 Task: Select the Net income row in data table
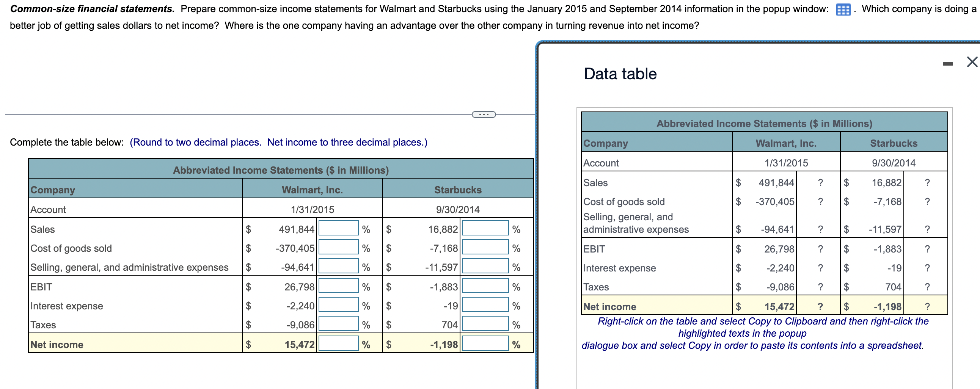pos(761,306)
